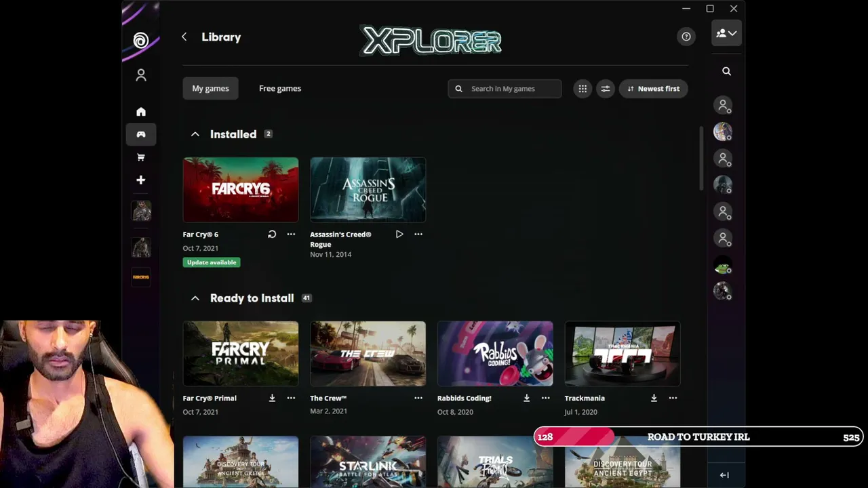Screen dimensions: 868x488
Task: Open the Far Cry 6 shortcut in sidebar
Action: point(141,277)
